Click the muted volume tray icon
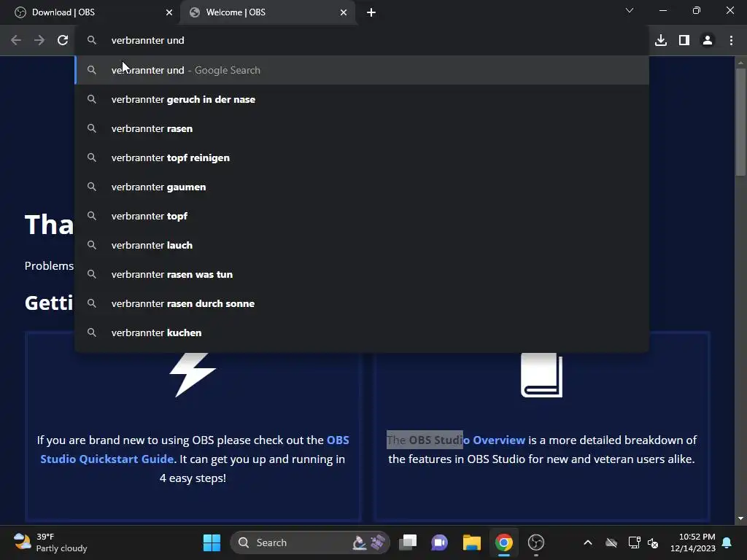747x560 pixels. [653, 542]
